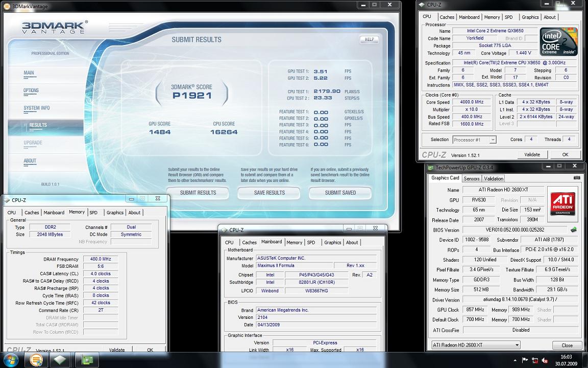Open the About tab in top-right CPU-Z
Viewport: 588px width, 368px height.
click(549, 17)
